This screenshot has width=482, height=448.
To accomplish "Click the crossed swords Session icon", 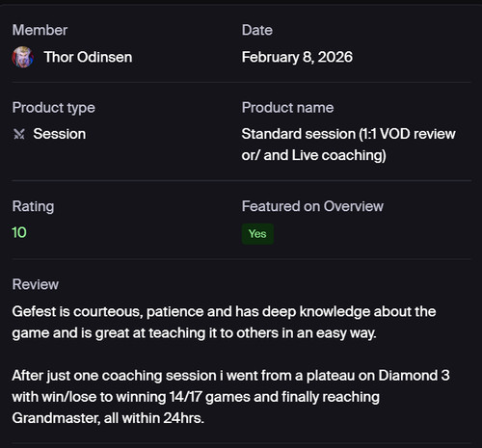I will pyautogui.click(x=19, y=134).
